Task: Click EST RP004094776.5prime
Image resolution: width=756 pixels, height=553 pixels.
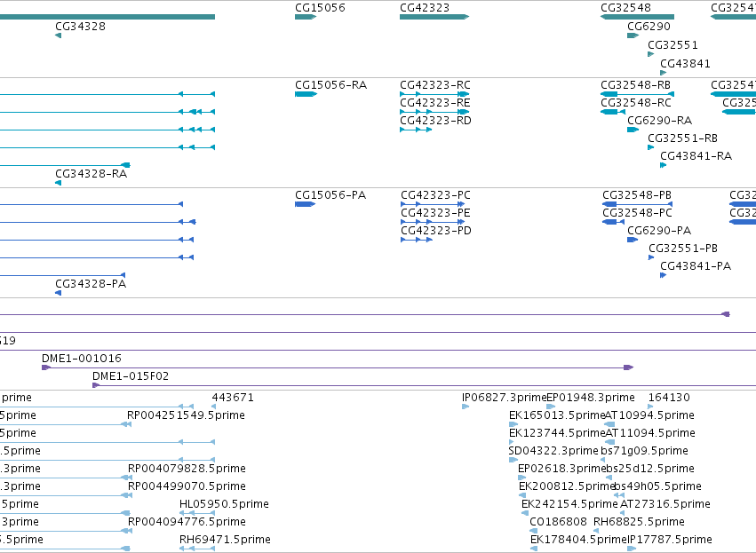Action: [187, 522]
